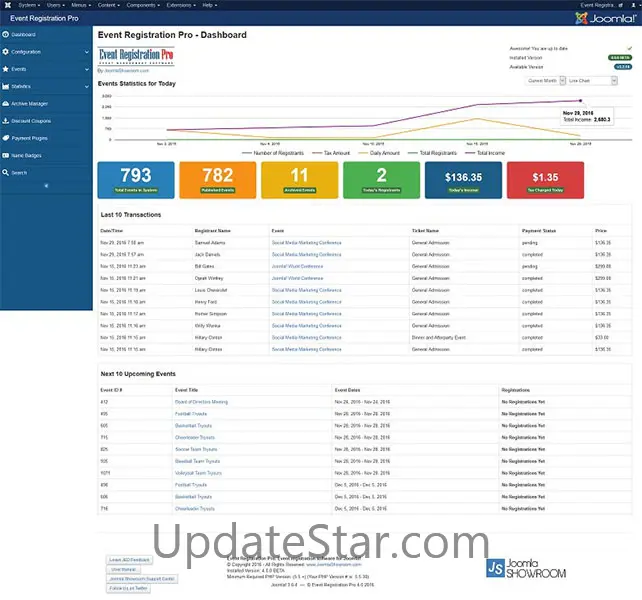Image resolution: width=642 pixels, height=600 pixels.
Task: Open JoomlaShowroom.com link under logo
Action: coord(127,70)
